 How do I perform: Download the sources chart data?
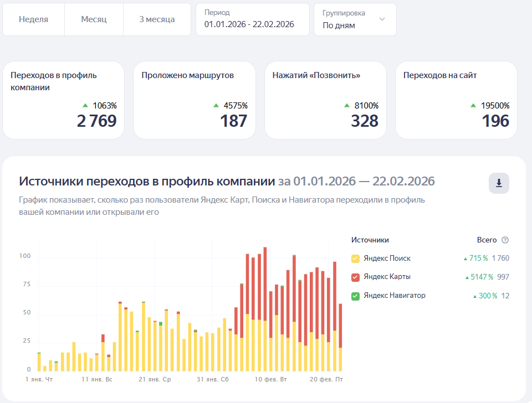pos(499,183)
